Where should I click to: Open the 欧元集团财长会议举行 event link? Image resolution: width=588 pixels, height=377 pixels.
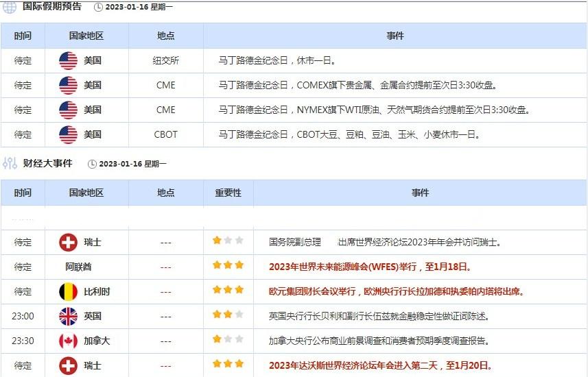[x=397, y=291]
